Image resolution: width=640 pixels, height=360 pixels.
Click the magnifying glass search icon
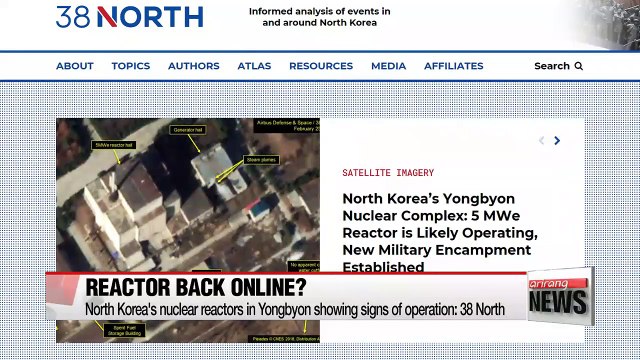click(579, 66)
